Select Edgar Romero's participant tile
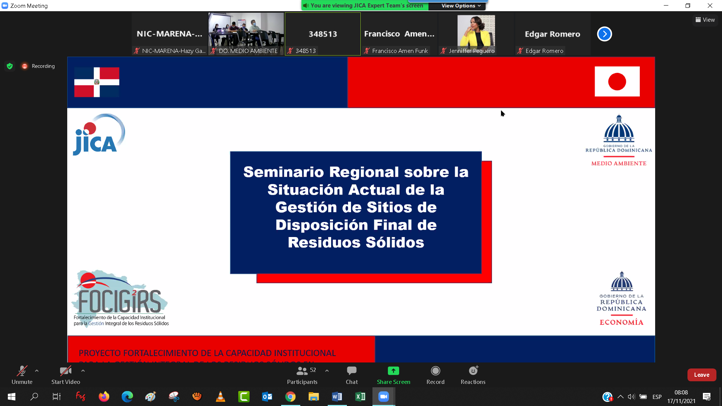This screenshot has height=406, width=722. tap(553, 34)
